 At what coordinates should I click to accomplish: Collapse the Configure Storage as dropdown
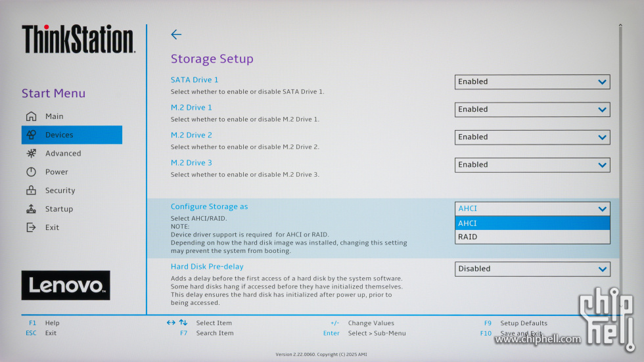coord(532,208)
